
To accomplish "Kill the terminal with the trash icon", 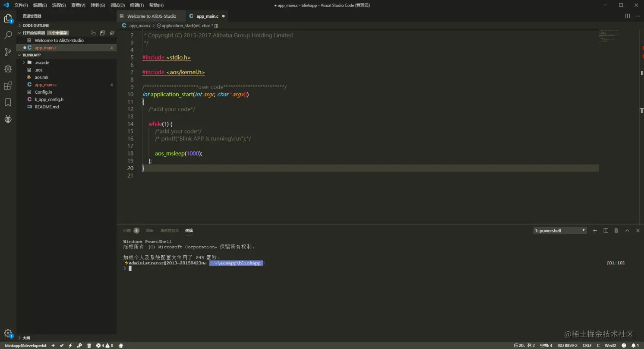I will pos(616,231).
